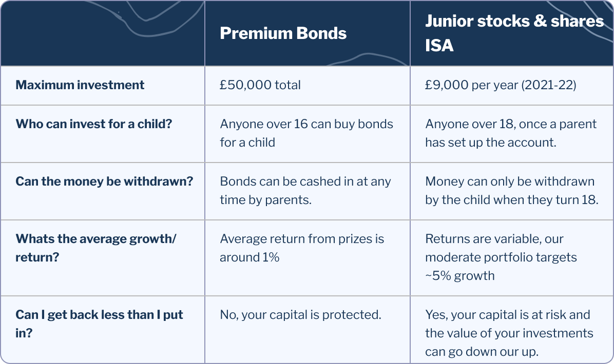Select the £50,000 total cell
The image size is (614, 364).
tap(260, 85)
